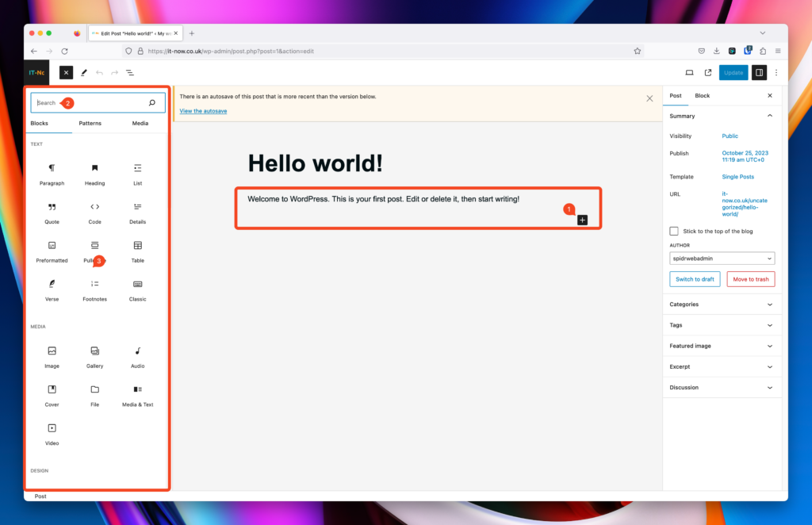The width and height of the screenshot is (812, 525).
Task: Close the settings sidebar X
Action: pos(770,96)
